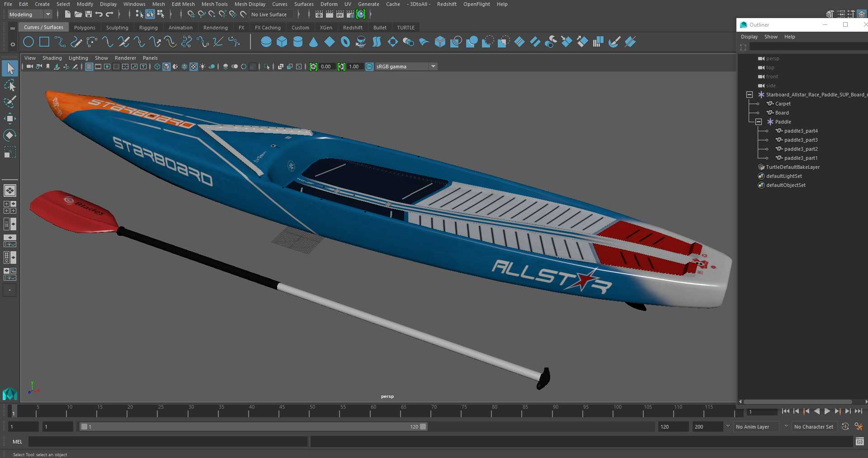Click the Loft surface shelf icon
This screenshot has width=868, height=458.
point(377,42)
